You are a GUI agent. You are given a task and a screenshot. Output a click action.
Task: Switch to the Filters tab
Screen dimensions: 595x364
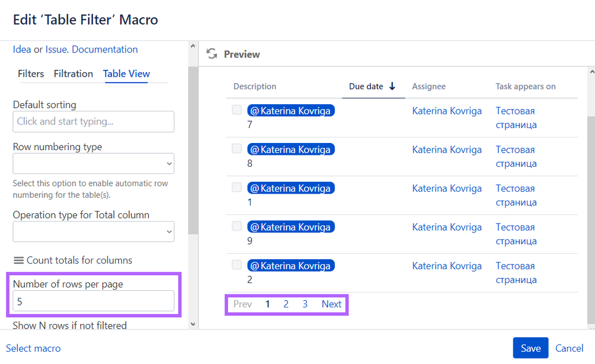click(x=31, y=74)
